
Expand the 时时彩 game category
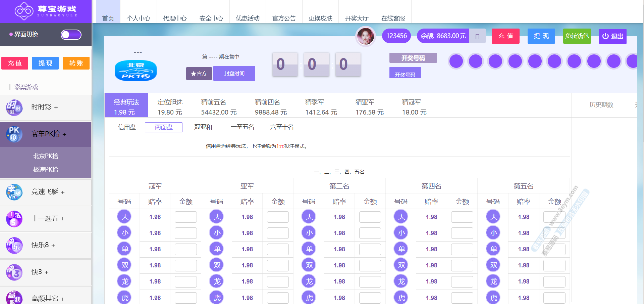pos(44,107)
